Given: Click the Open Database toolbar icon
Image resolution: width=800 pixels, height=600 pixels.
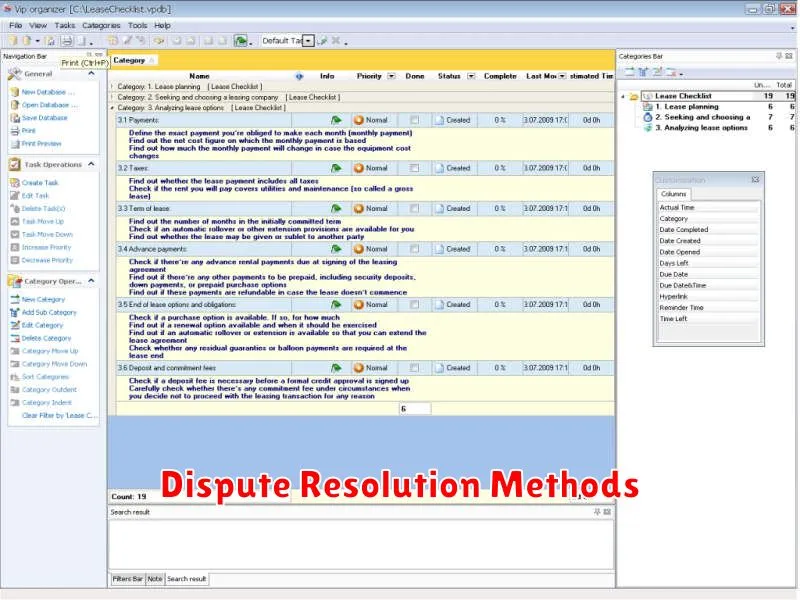Looking at the screenshot, I should tap(27, 41).
